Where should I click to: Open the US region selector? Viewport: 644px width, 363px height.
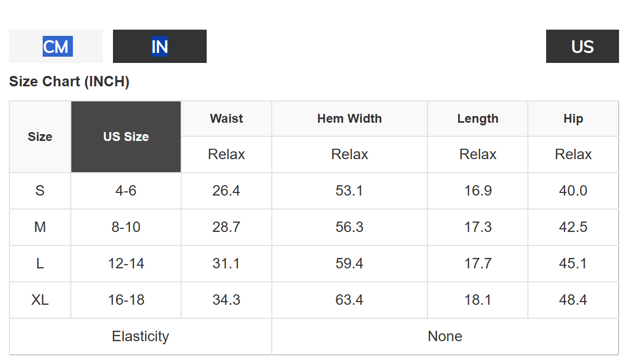(583, 46)
